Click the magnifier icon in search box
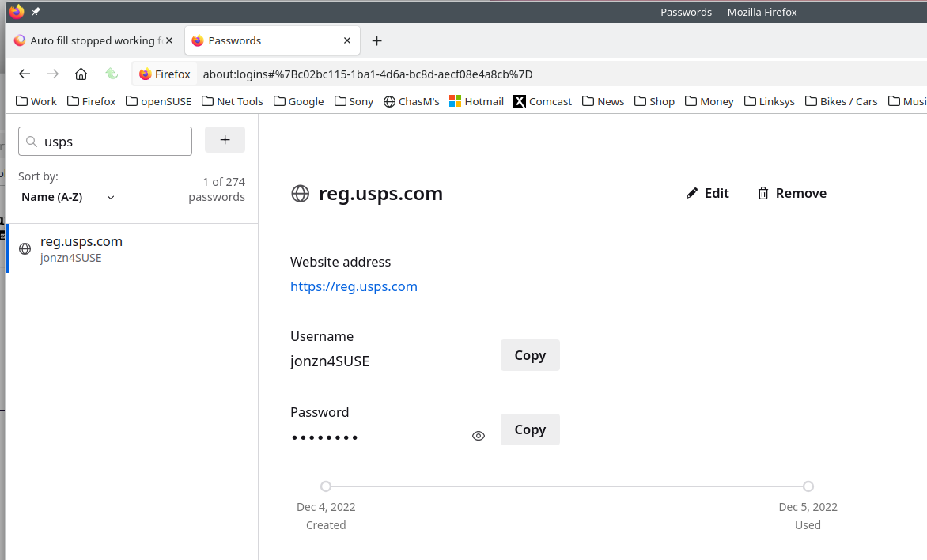Viewport: 927px width, 560px height. coord(32,142)
